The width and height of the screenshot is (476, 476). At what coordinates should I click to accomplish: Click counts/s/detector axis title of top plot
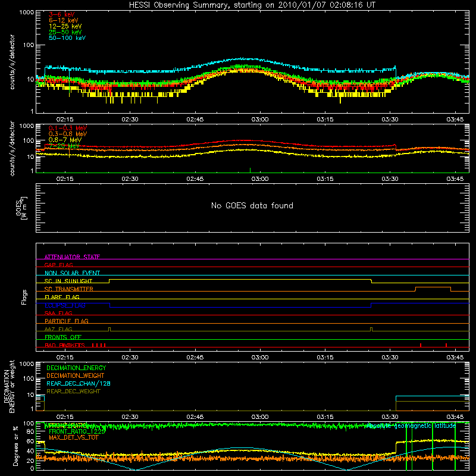click(x=12, y=62)
